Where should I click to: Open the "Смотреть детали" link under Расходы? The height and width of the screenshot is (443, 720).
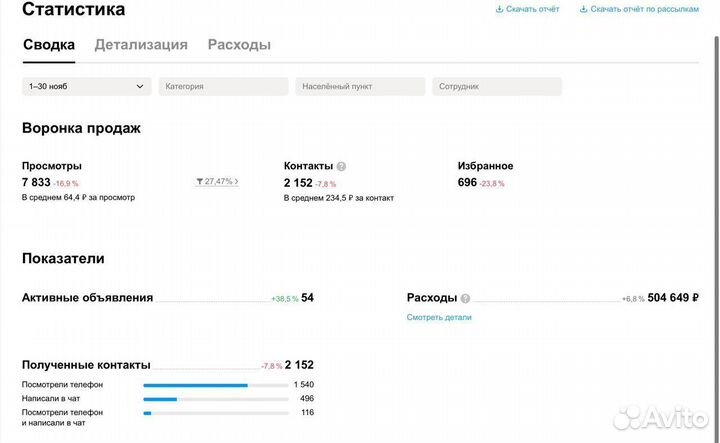coord(439,317)
